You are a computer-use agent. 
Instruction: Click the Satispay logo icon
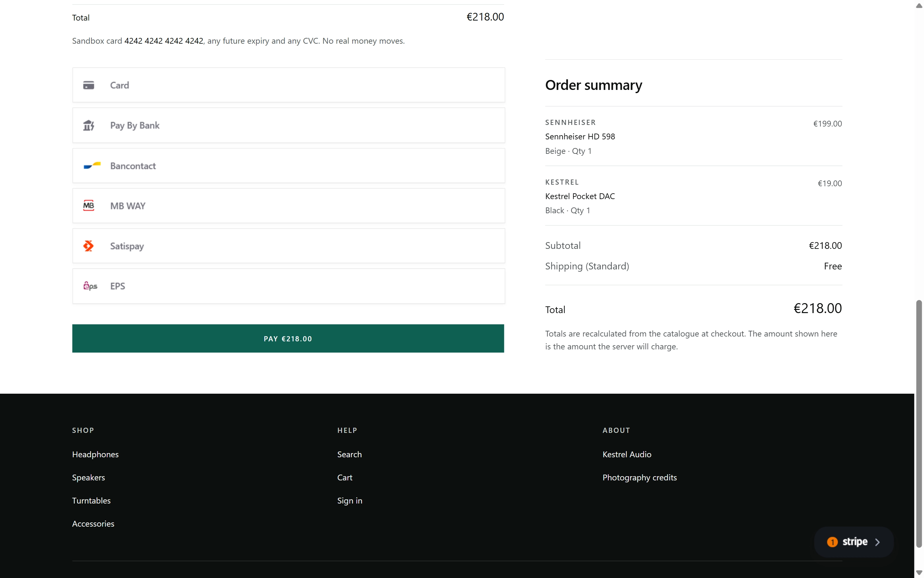tap(89, 246)
